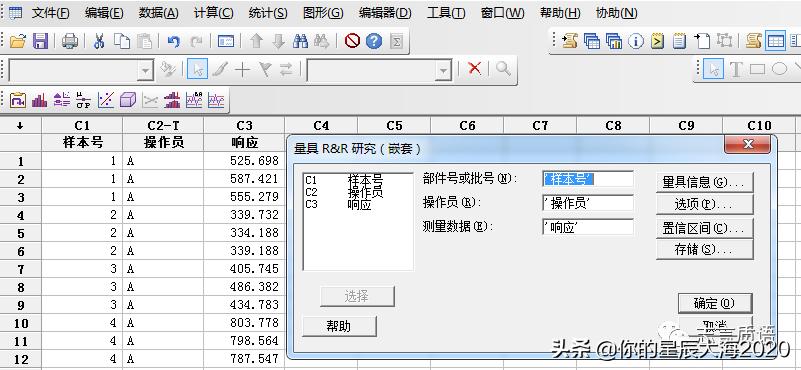Open the 工具(T) menu
This screenshot has width=801, height=370.
[446, 13]
